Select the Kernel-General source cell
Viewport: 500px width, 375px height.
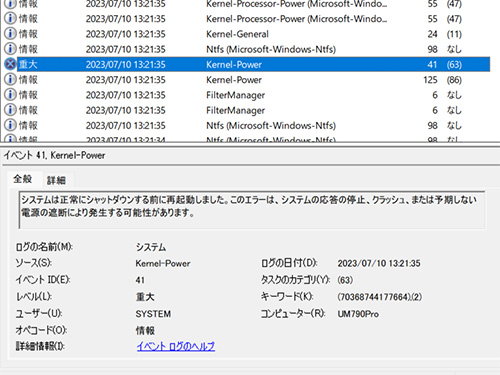pos(237,34)
